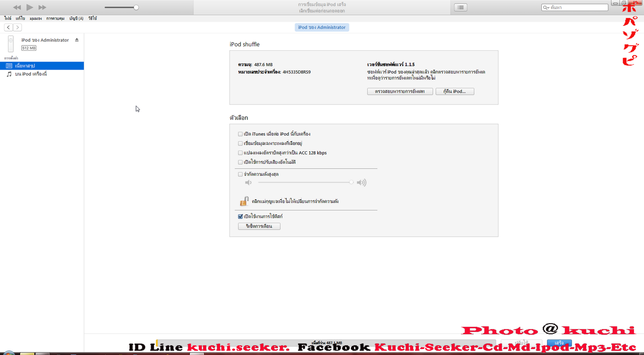The height and width of the screenshot is (355, 644).
Task: Enable เปิดใช้การปรับเสียงอัตโนมัติ checkbox
Action: point(240,162)
